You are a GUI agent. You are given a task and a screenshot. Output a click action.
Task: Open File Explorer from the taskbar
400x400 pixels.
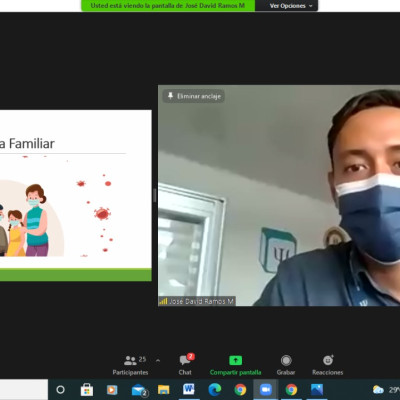click(x=163, y=389)
